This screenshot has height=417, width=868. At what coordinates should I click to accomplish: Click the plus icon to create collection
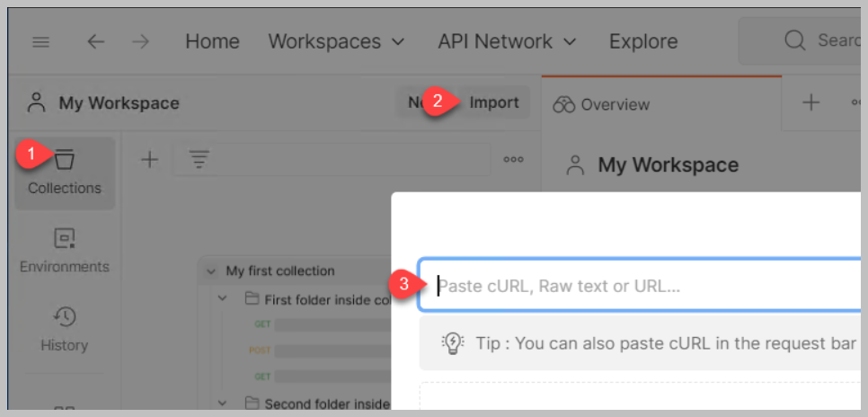149,159
